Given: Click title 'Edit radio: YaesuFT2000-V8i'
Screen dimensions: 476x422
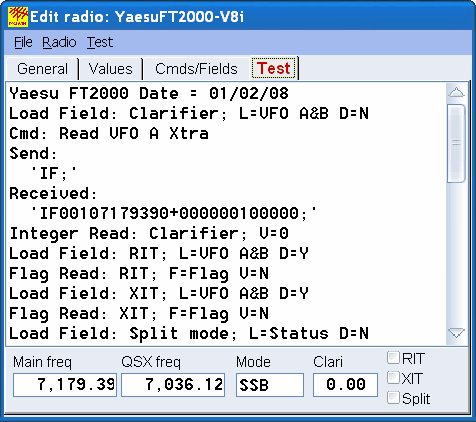Looking at the screenshot, I should click(x=137, y=17).
